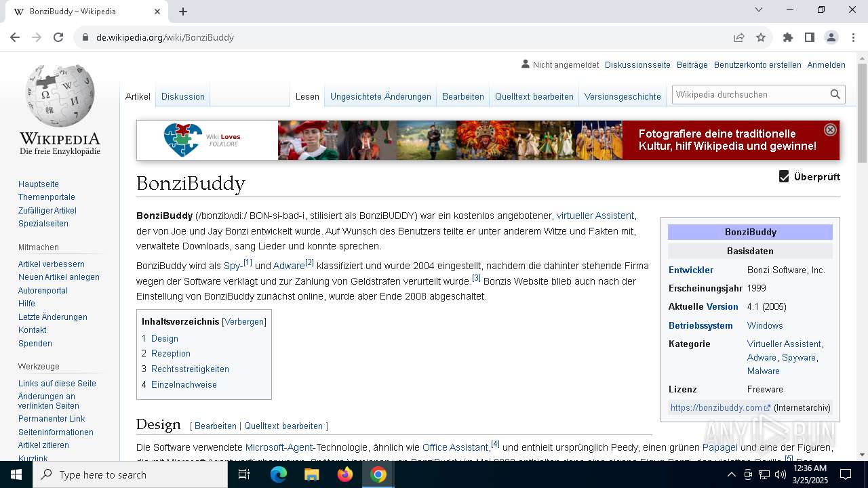Screen dimensions: 868x488
Task: Open the Microsoft-Agent link
Action: coord(279,447)
